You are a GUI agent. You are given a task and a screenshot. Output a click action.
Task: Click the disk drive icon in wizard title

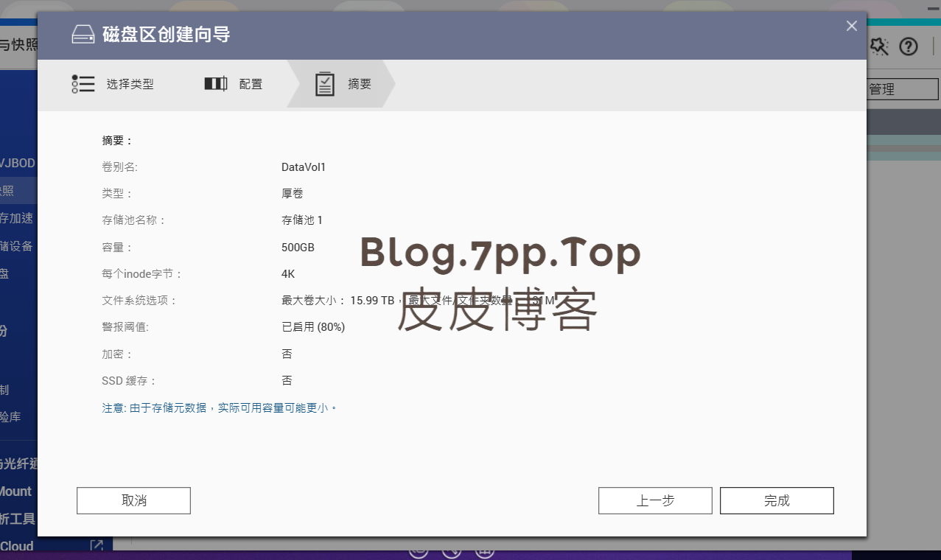[x=83, y=35]
